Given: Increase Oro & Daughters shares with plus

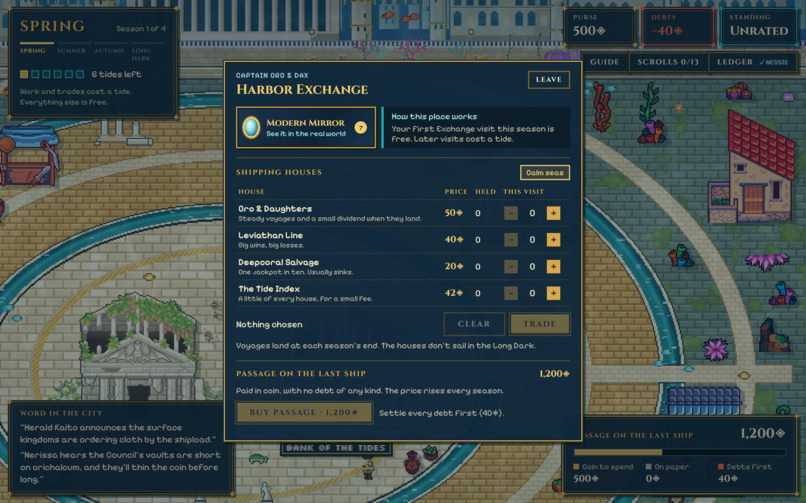Looking at the screenshot, I should pyautogui.click(x=553, y=213).
